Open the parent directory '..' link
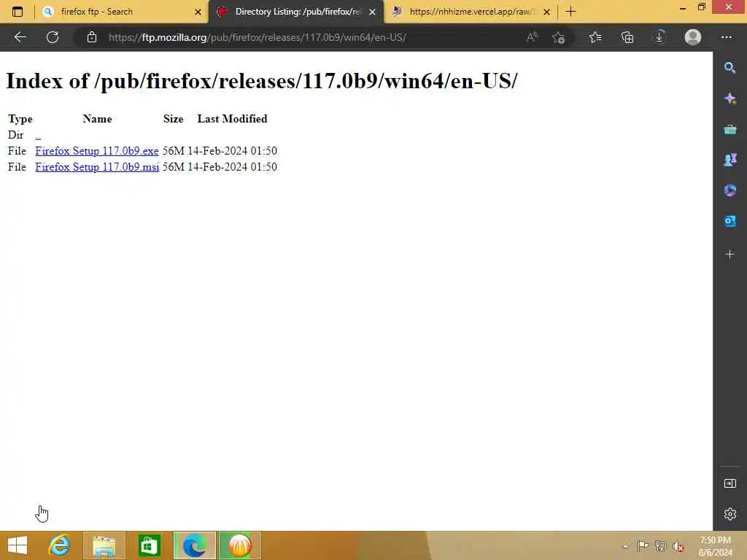 pos(38,135)
